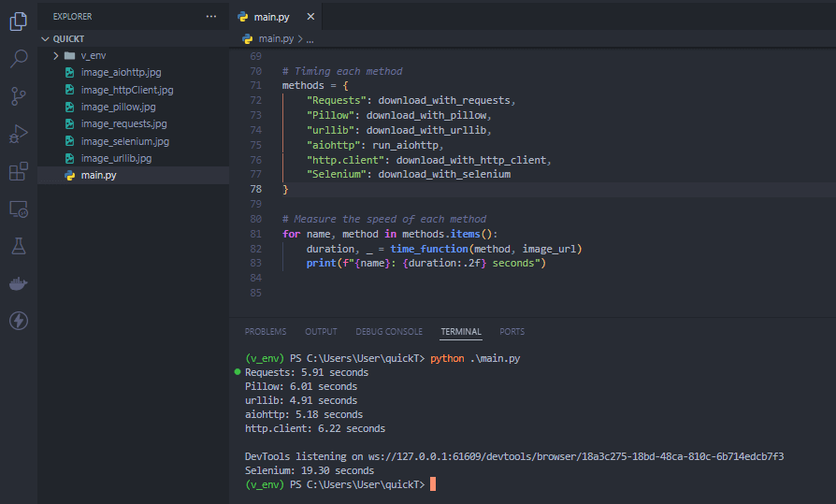
Task: Click the closing brace on line 78
Action: (x=285, y=189)
